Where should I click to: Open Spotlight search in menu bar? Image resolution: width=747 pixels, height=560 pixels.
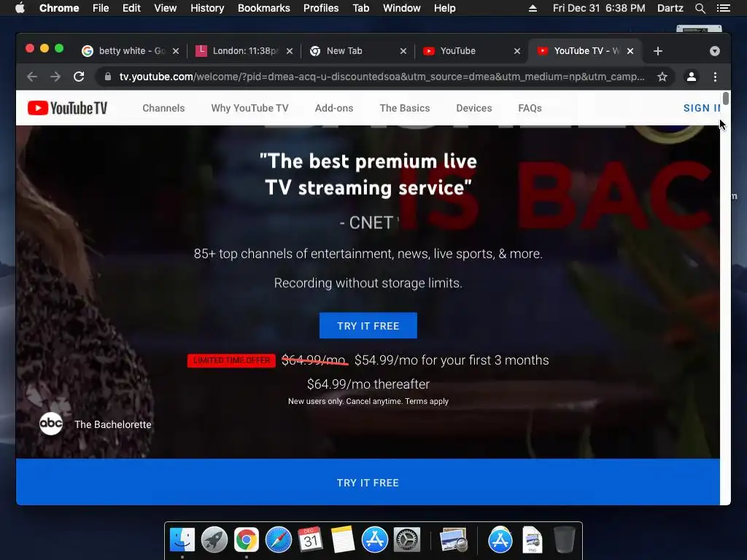pos(700,8)
